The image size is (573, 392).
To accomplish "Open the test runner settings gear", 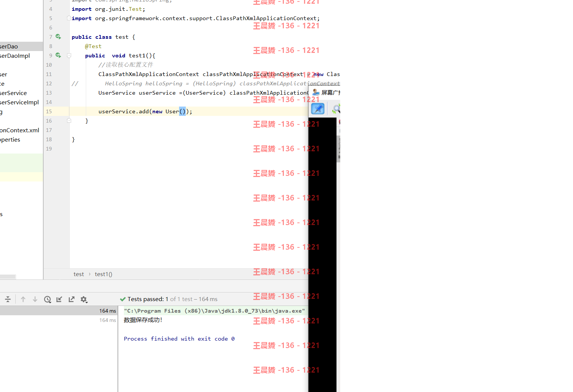I will pos(84,299).
